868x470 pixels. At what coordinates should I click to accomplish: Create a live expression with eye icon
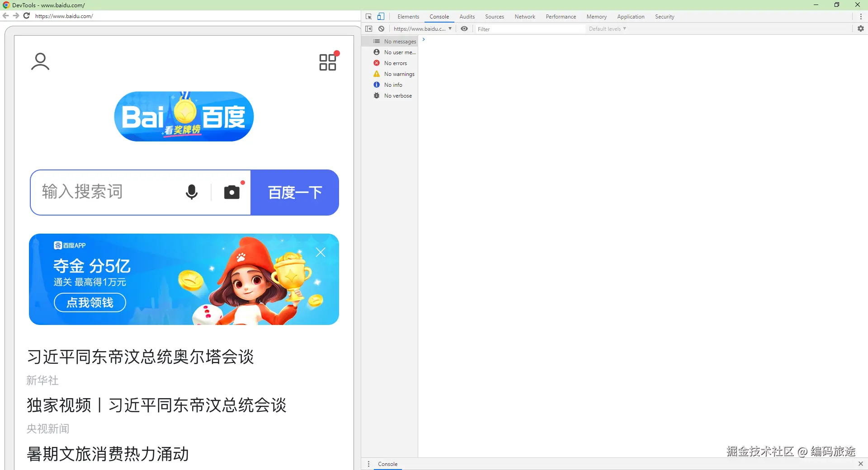[x=464, y=29]
